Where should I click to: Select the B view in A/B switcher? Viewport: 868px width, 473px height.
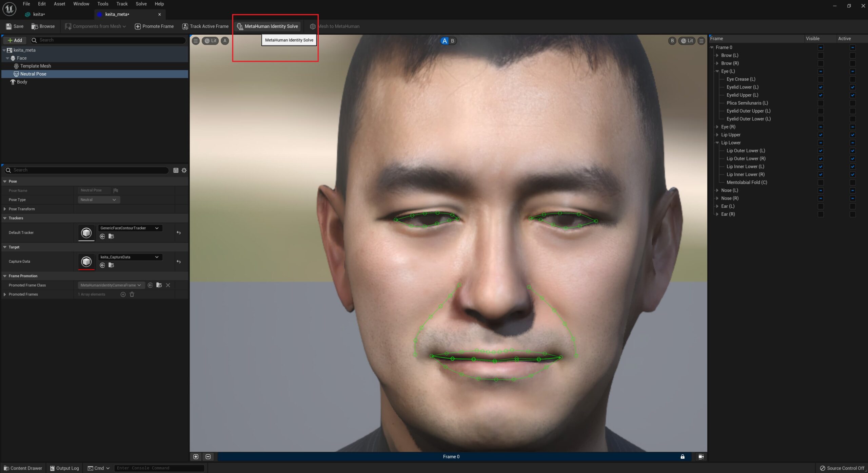tap(452, 41)
